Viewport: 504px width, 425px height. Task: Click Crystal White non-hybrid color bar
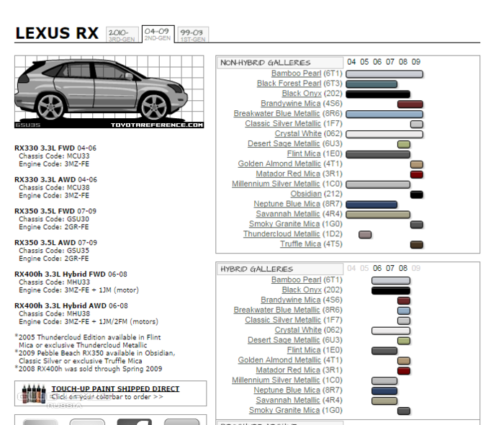[x=384, y=135]
